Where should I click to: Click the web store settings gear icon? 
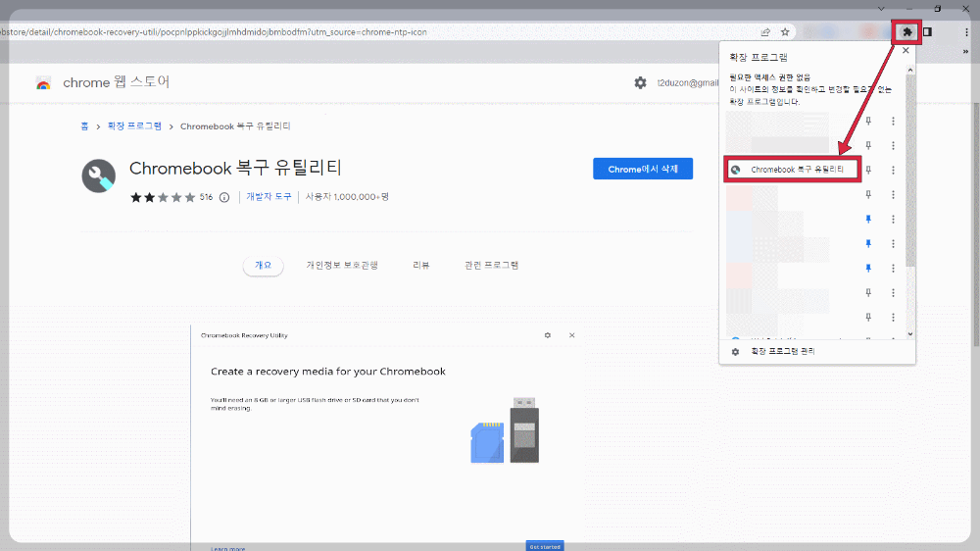pos(640,82)
